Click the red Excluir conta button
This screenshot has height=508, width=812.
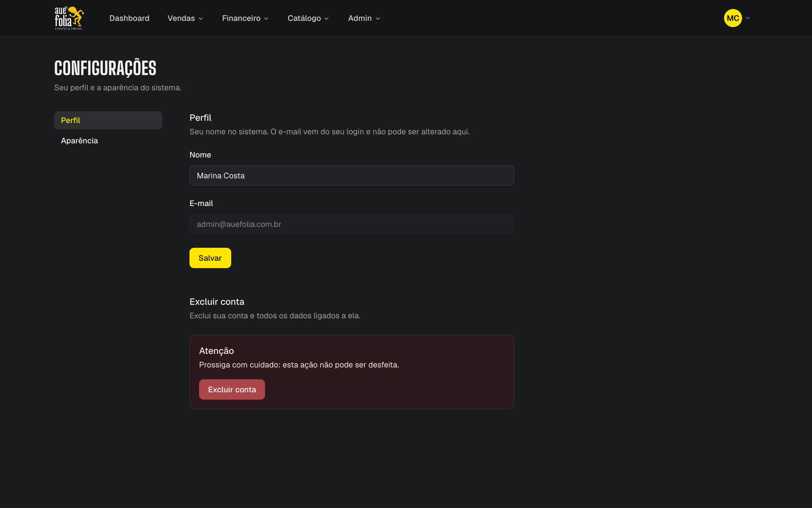coord(232,389)
